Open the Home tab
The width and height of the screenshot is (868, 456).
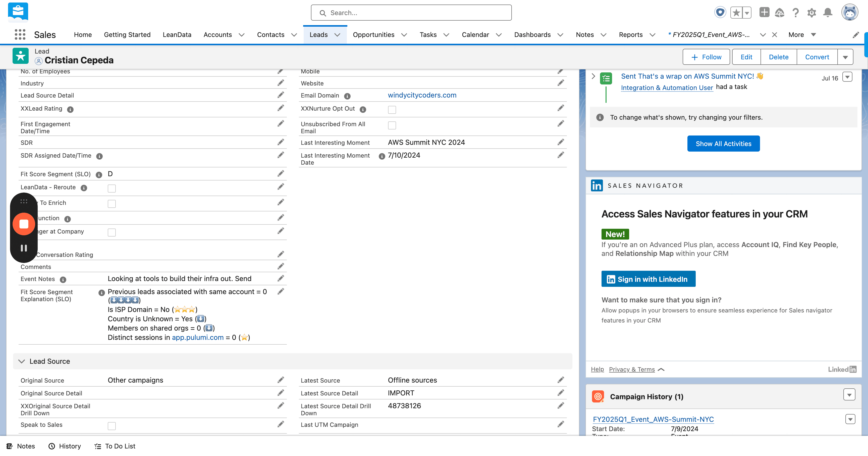pos(83,35)
